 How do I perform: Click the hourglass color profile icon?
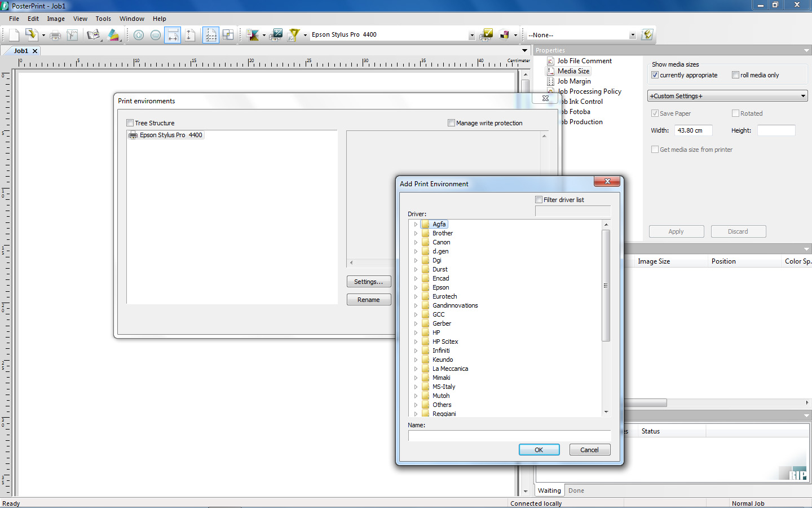[x=253, y=35]
